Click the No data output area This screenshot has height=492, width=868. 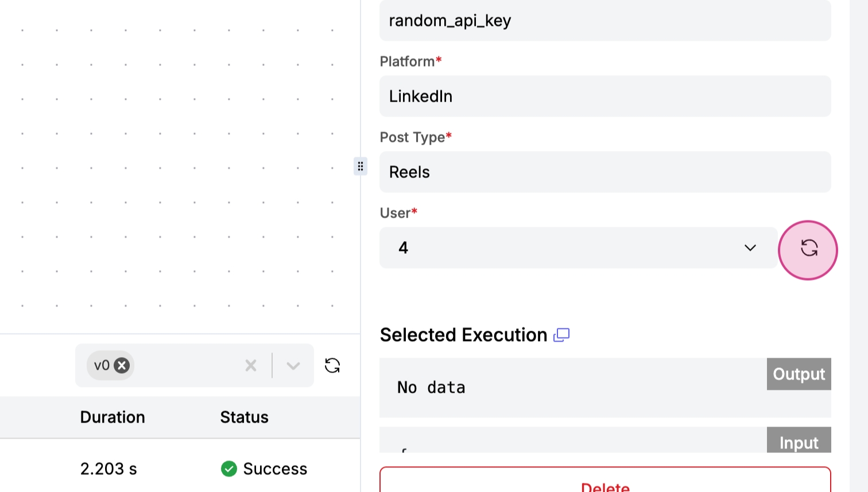click(x=568, y=388)
